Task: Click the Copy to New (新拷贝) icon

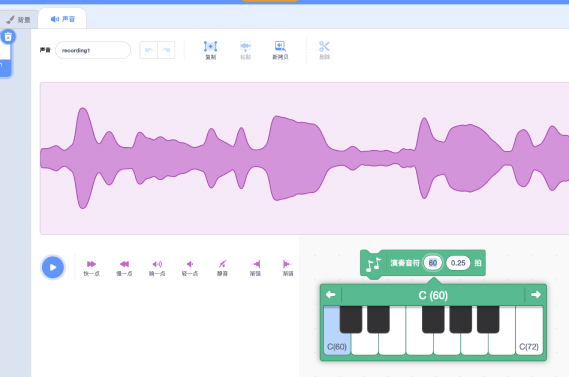Action: coord(280,50)
